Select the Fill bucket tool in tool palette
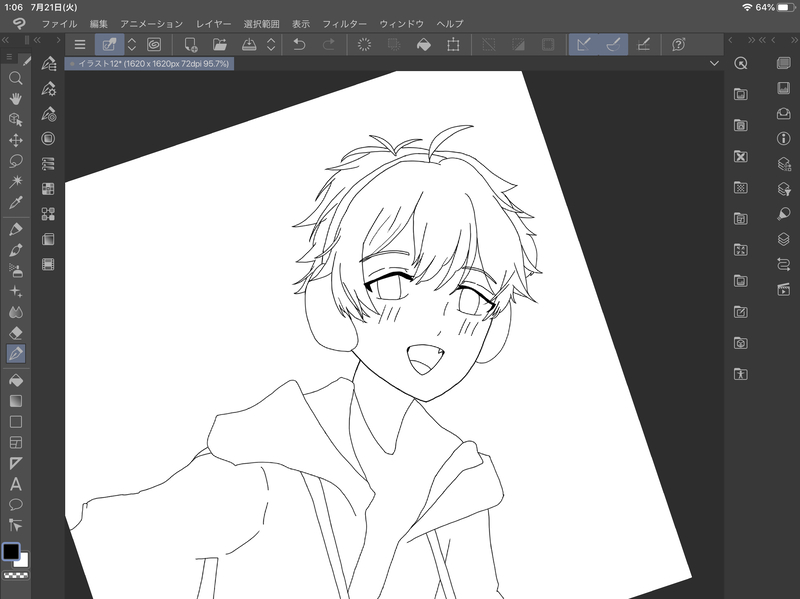 point(15,380)
